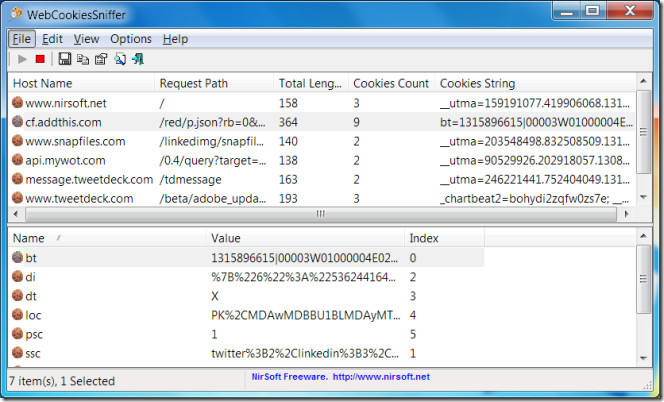
Task: Start capturing cookies with the play icon
Action: tap(22, 59)
